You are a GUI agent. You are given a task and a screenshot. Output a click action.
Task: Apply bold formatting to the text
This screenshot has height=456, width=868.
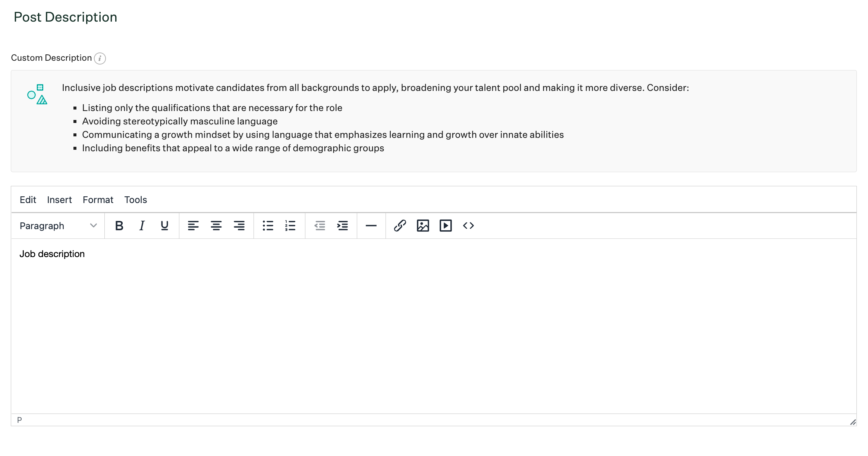click(x=119, y=225)
